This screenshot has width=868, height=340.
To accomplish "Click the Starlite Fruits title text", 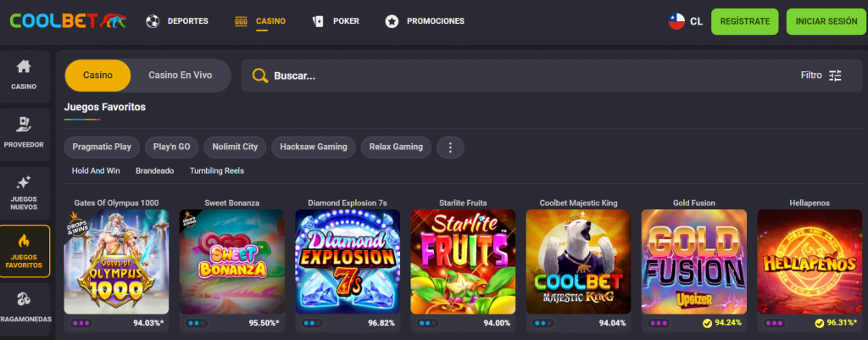I will 463,203.
